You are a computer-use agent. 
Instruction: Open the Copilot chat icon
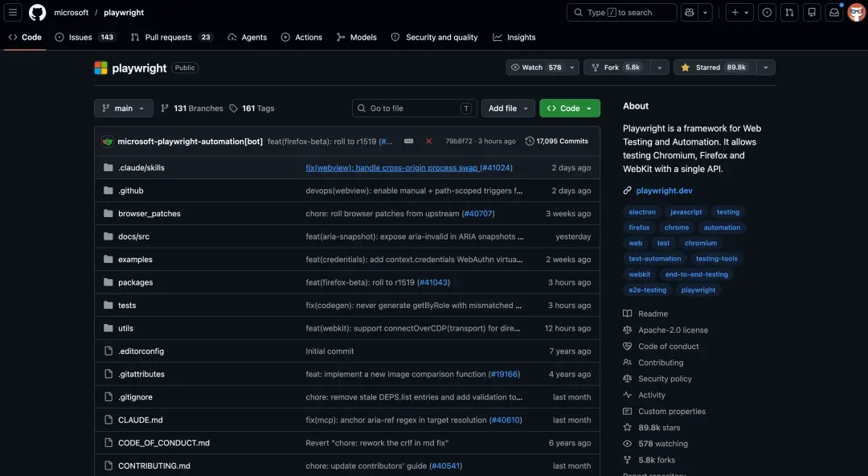(690, 12)
